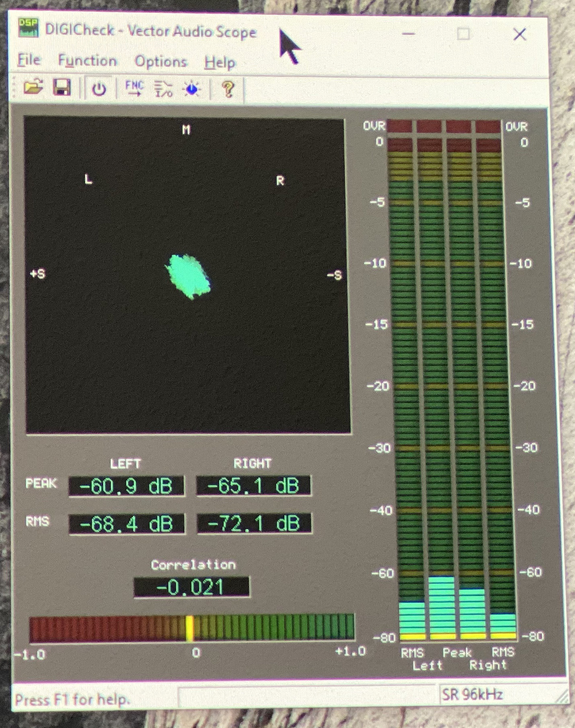575x728 pixels.
Task: Click the correlation meter bar
Action: [x=192, y=628]
